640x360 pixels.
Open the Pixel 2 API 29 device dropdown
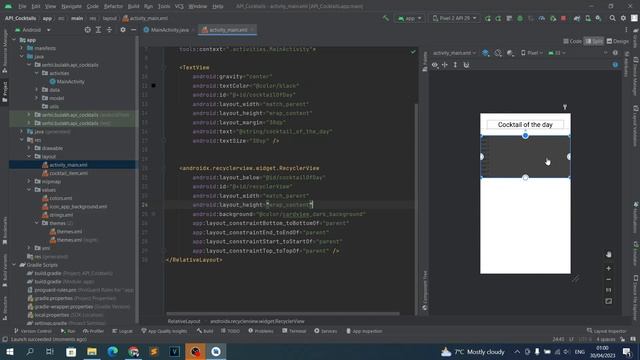[454, 18]
